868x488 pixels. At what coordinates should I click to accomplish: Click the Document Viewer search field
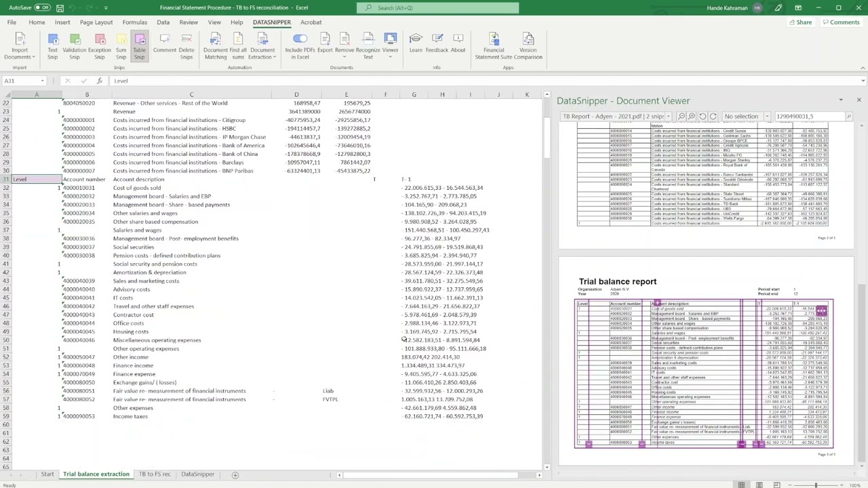point(809,117)
